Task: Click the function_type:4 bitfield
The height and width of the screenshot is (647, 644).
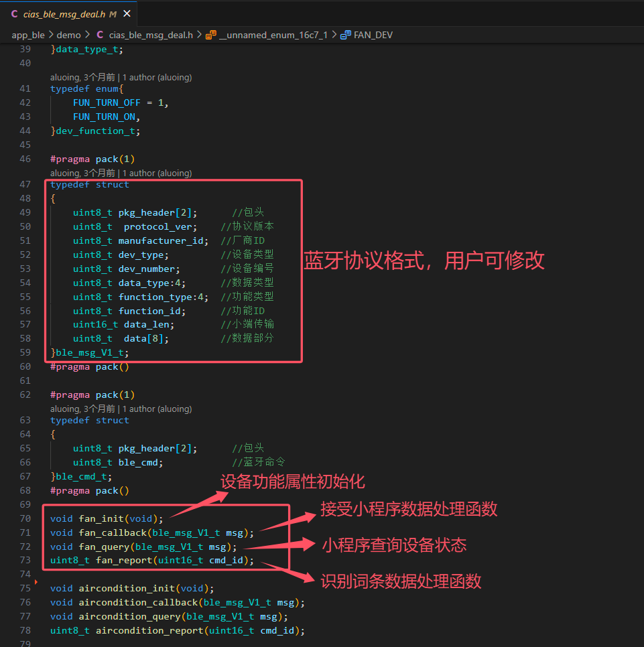Action: pyautogui.click(x=161, y=297)
